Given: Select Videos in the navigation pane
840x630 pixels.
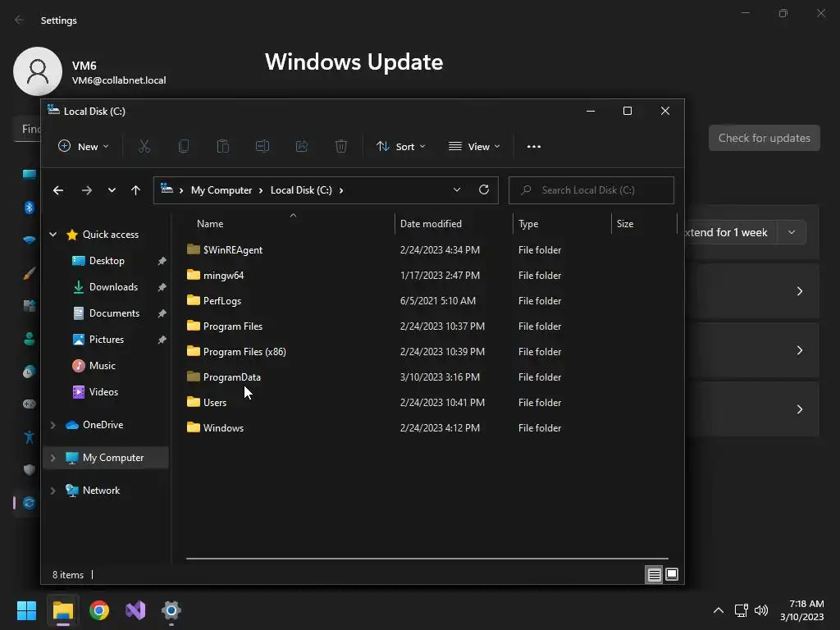Looking at the screenshot, I should pos(103,392).
